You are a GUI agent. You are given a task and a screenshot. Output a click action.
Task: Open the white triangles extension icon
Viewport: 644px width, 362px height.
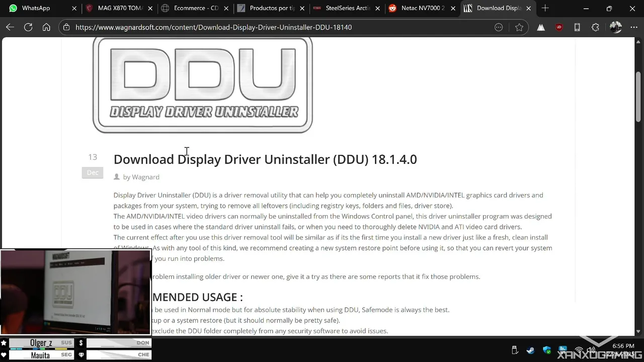[541, 27]
